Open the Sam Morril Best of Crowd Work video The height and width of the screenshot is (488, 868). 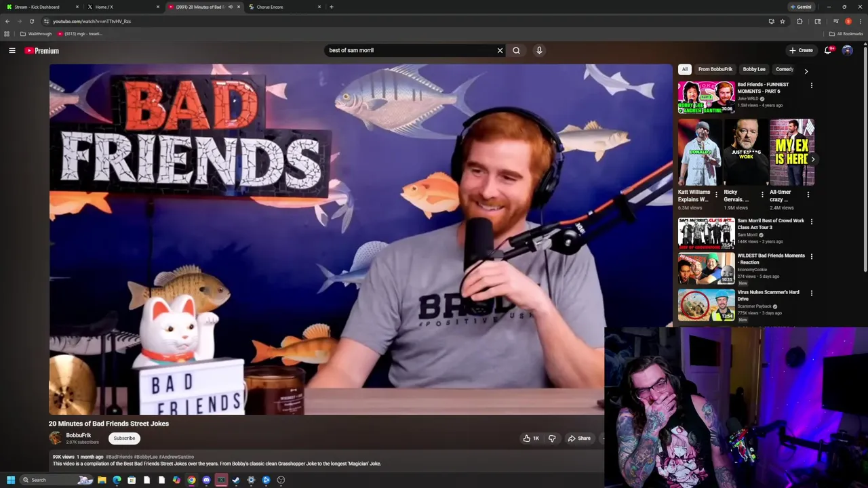pos(706,234)
